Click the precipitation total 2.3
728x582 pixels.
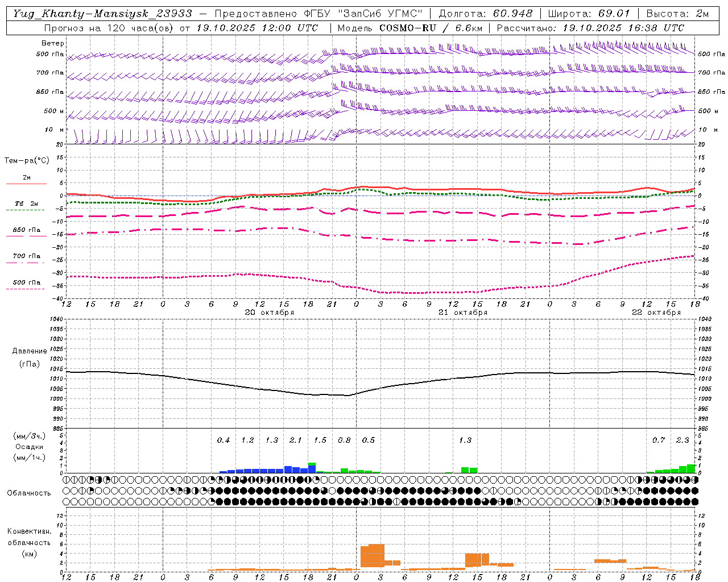(x=682, y=440)
